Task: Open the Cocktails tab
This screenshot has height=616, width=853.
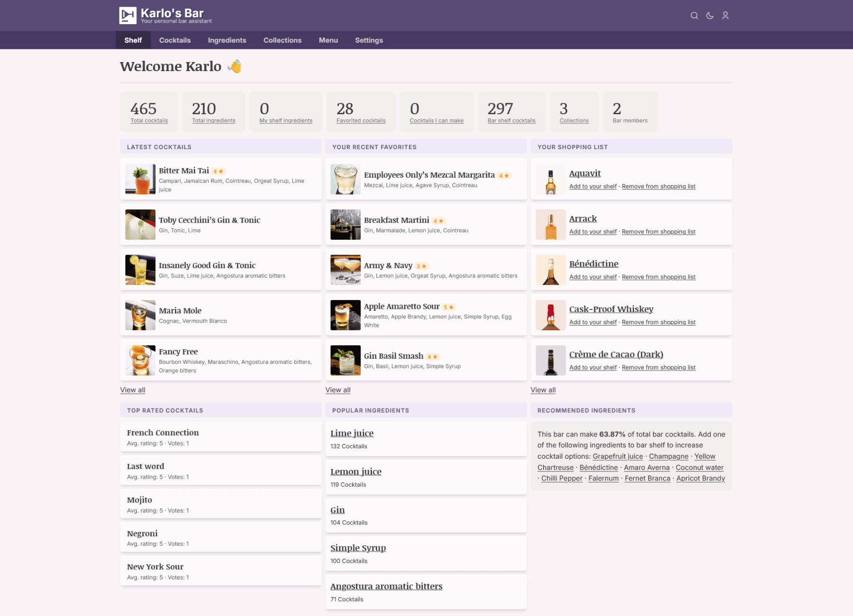Action: click(175, 40)
